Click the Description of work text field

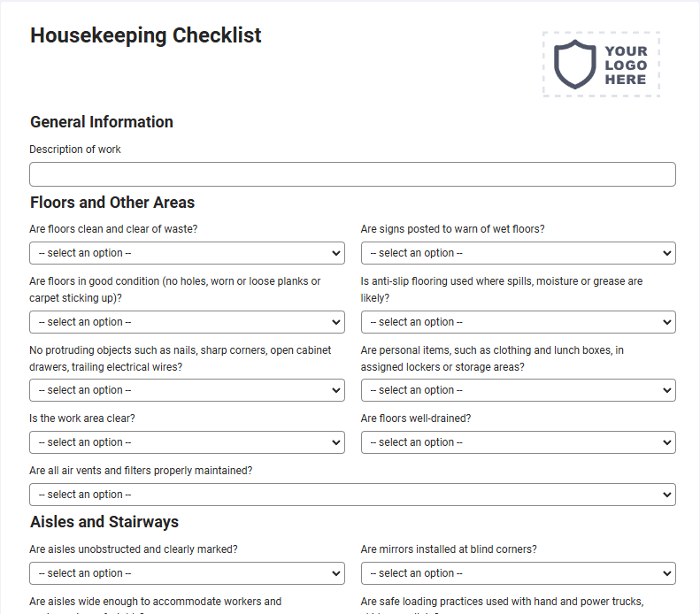point(352,174)
